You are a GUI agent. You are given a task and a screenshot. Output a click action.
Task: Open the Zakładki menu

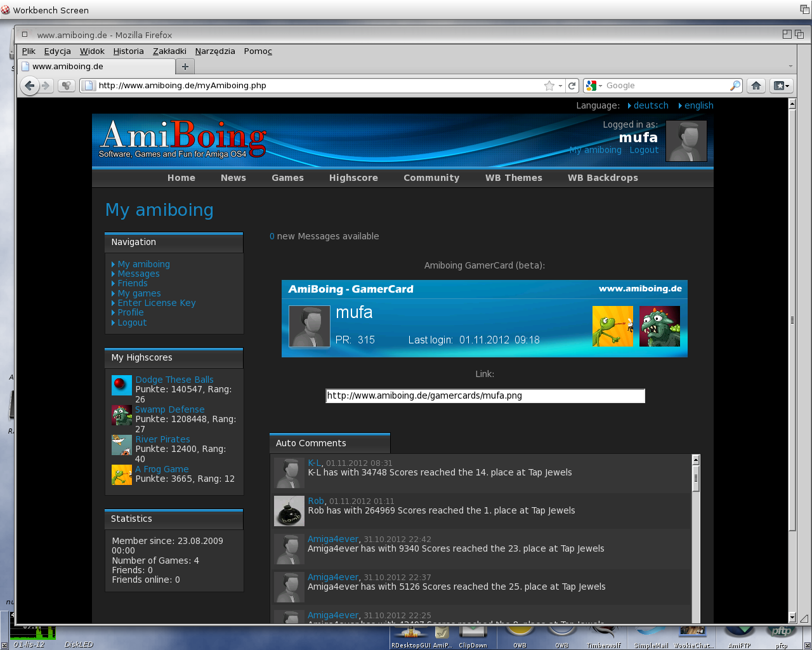pos(169,51)
